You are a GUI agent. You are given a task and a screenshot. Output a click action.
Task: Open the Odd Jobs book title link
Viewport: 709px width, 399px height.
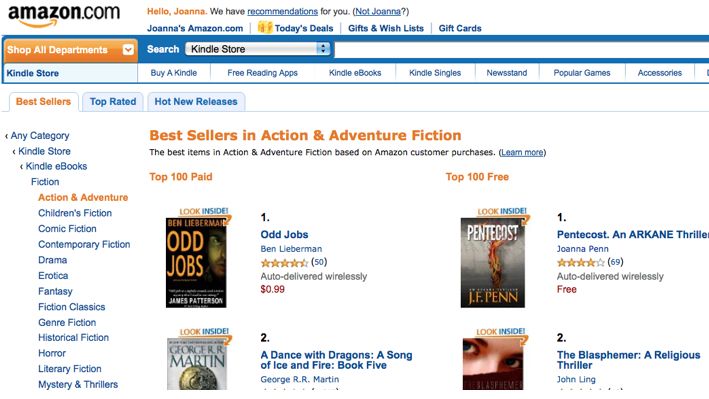pyautogui.click(x=284, y=234)
